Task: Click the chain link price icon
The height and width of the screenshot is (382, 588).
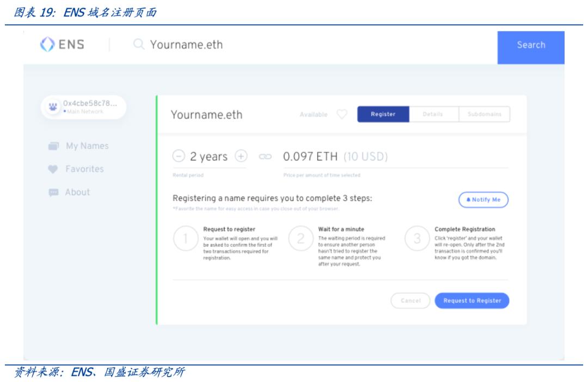Action: click(265, 157)
